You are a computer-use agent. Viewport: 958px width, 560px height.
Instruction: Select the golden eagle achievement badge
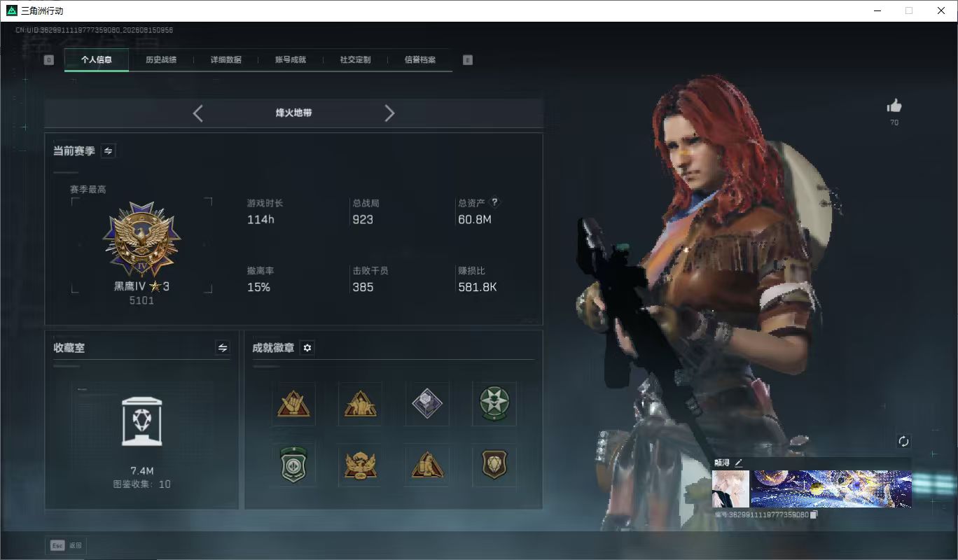click(361, 465)
